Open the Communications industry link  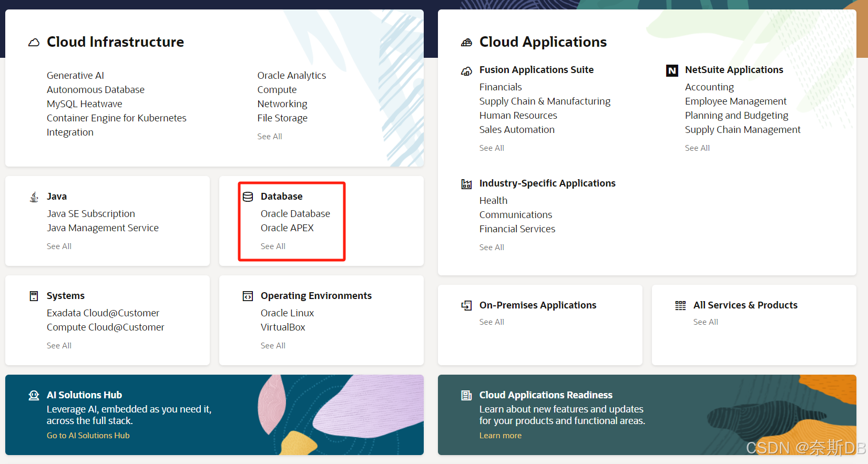[x=516, y=215]
